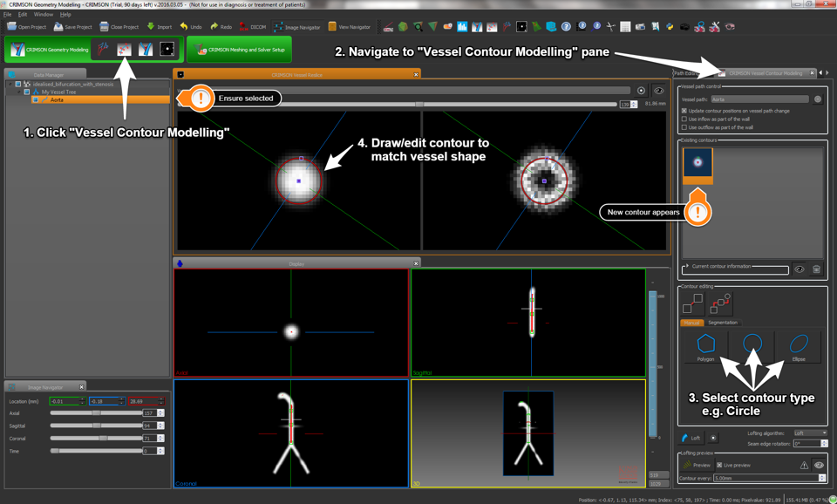Open the Window menu
The height and width of the screenshot is (504, 837).
pos(43,15)
